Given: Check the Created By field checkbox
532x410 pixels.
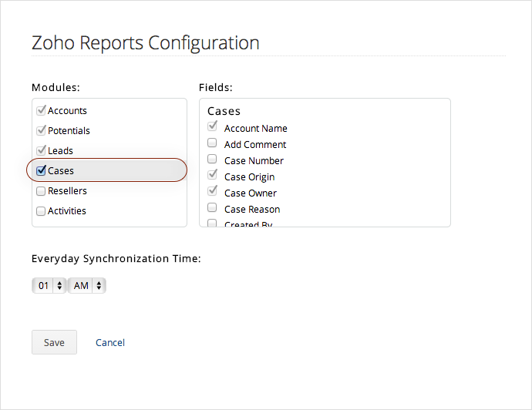Looking at the screenshot, I should click(212, 223).
